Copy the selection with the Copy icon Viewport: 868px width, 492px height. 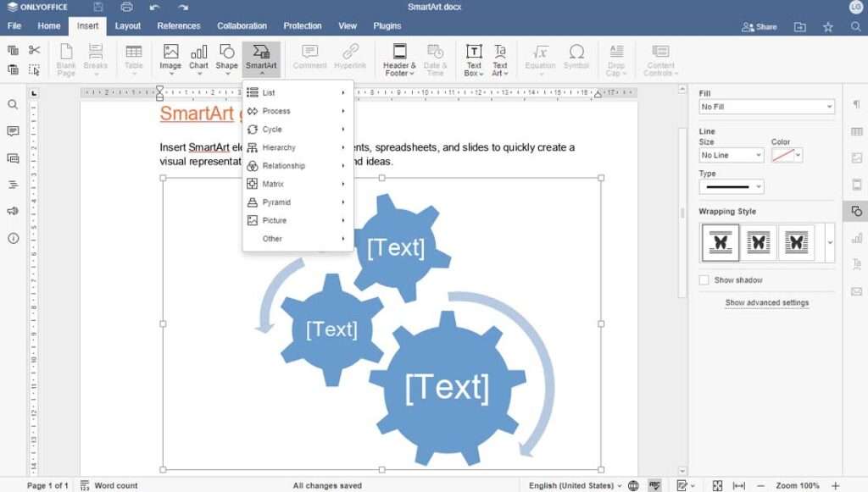13,50
